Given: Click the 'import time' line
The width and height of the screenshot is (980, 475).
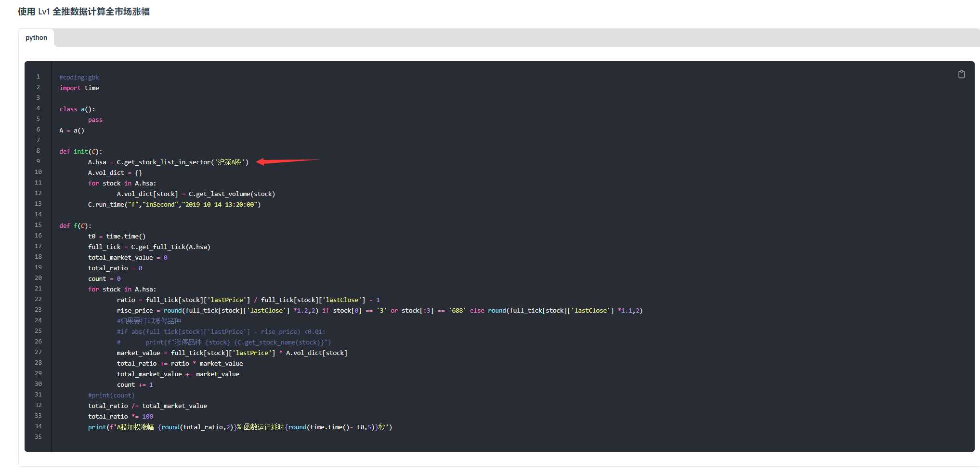Looking at the screenshot, I should (79, 88).
